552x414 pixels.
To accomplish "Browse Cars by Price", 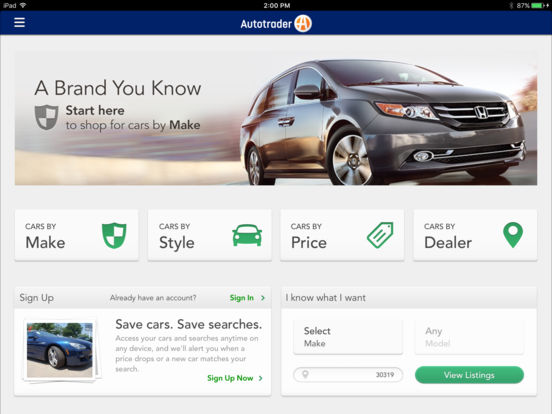I will click(342, 235).
